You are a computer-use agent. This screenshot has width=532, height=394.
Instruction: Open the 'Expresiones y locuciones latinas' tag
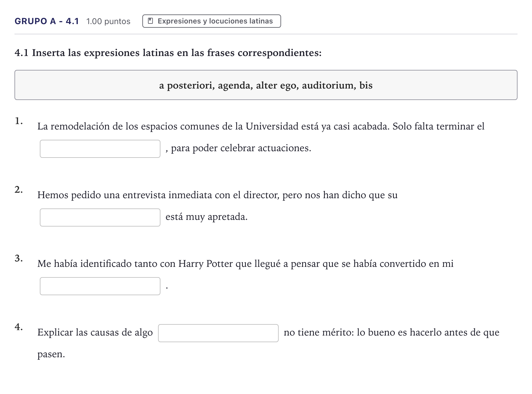(211, 21)
